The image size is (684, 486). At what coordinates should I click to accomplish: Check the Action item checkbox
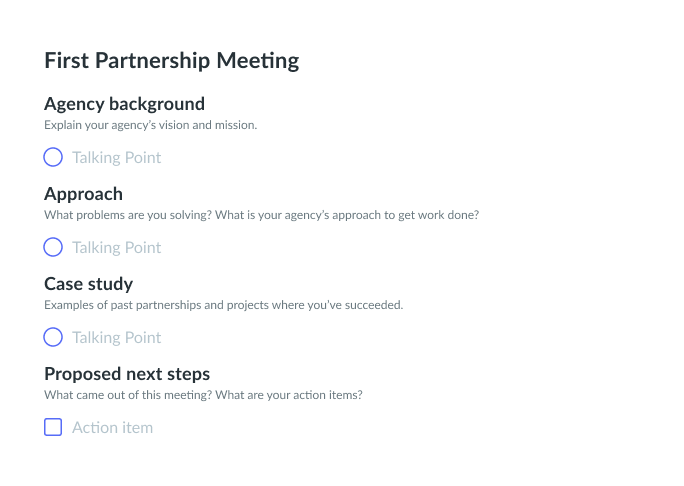(x=53, y=427)
